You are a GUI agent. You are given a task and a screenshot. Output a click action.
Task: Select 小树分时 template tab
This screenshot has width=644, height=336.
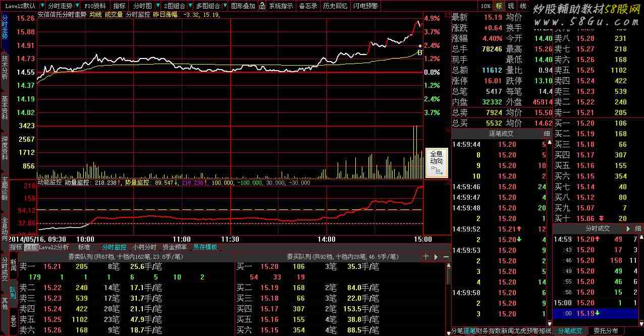tap(144, 247)
